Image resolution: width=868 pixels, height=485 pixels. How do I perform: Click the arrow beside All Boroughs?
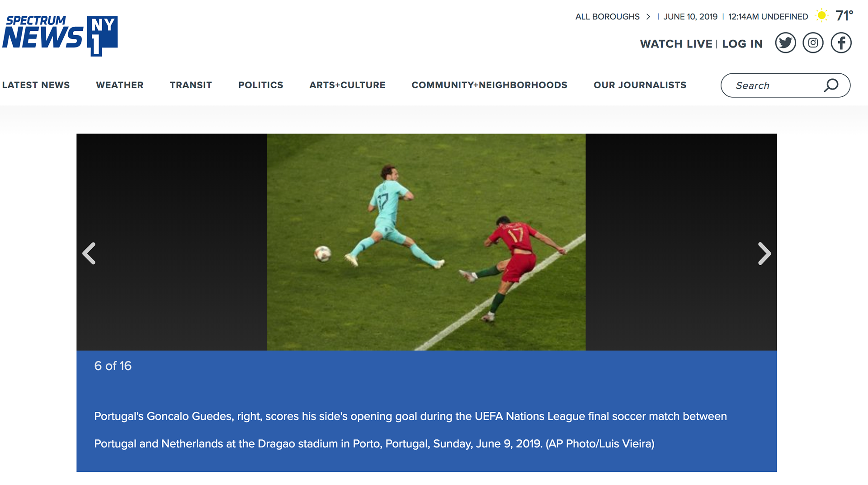(x=648, y=17)
